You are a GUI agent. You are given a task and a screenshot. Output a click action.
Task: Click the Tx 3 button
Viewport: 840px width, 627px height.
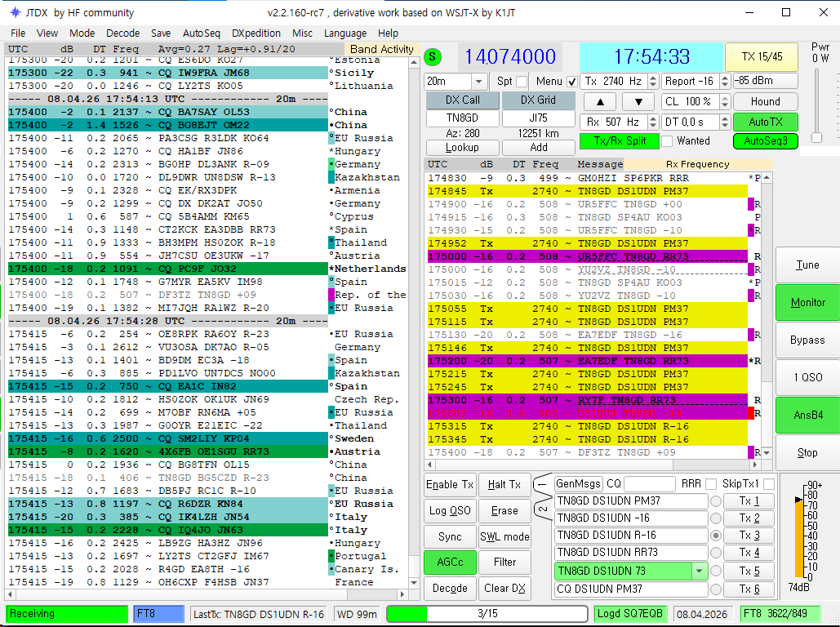749,536
